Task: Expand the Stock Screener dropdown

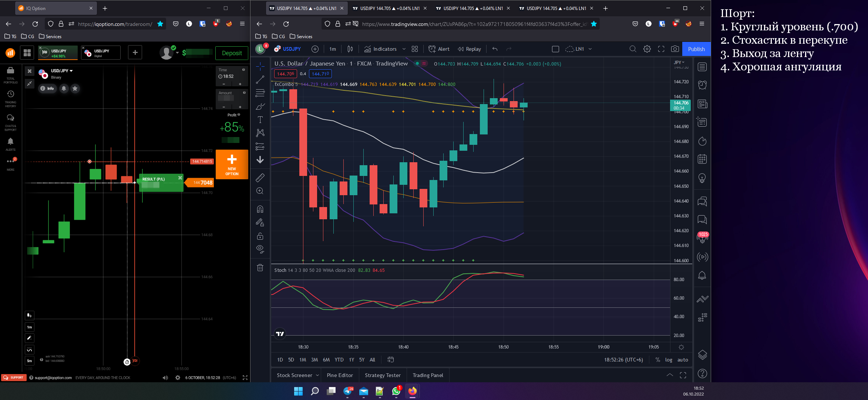Action: coord(317,375)
